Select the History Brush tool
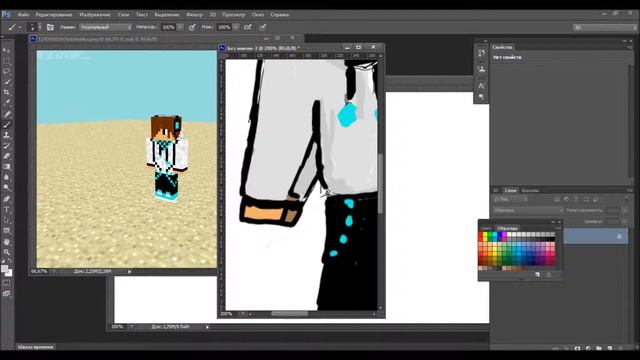The height and width of the screenshot is (360, 640). pyautogui.click(x=7, y=146)
